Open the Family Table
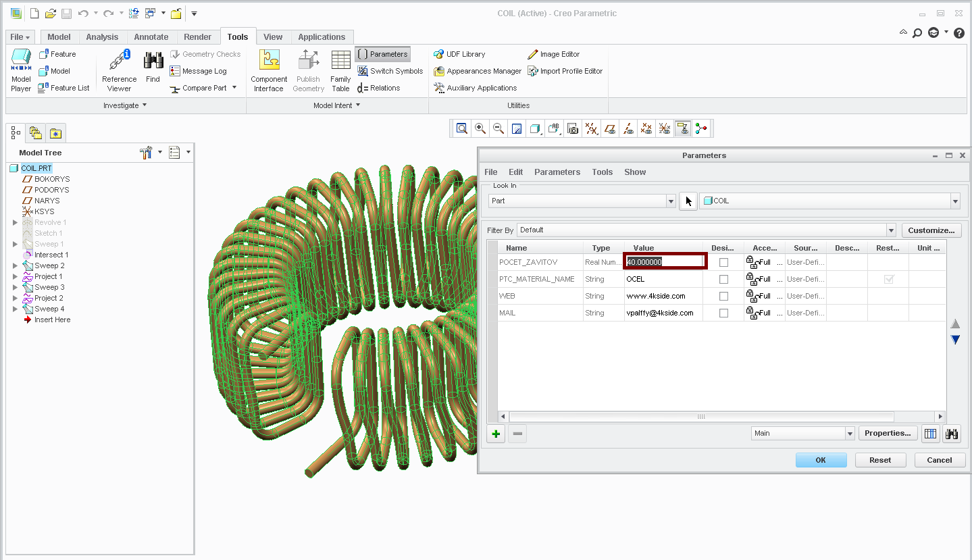 click(340, 70)
